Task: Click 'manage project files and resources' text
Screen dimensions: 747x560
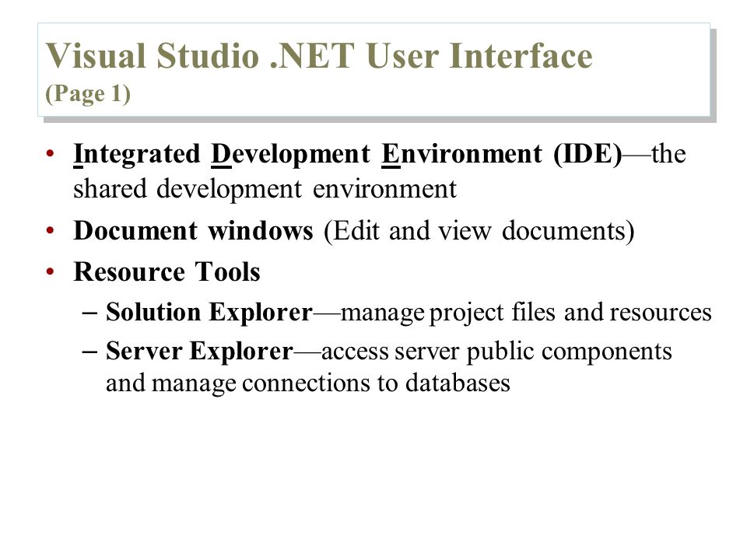Action: (x=527, y=313)
